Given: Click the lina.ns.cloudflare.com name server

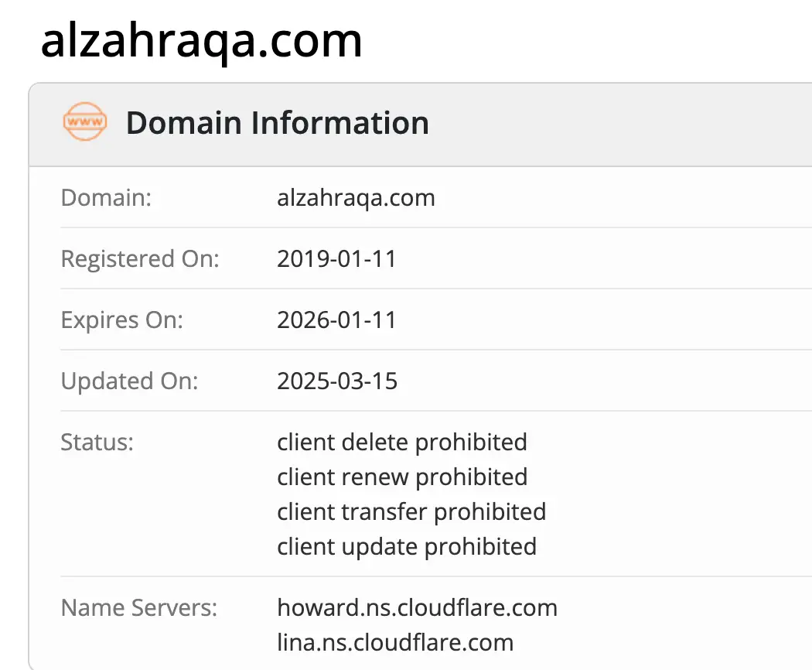Looking at the screenshot, I should [x=395, y=643].
